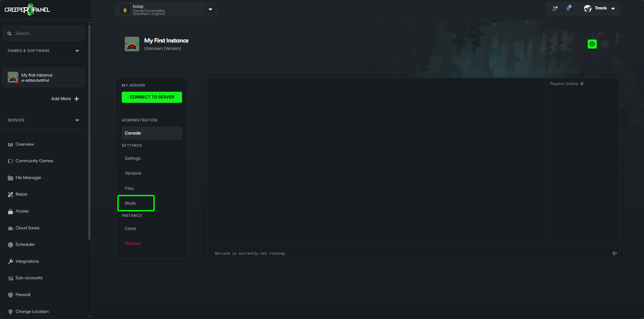This screenshot has height=319, width=644.
Task: Click the console command send icon
Action: [615, 254]
